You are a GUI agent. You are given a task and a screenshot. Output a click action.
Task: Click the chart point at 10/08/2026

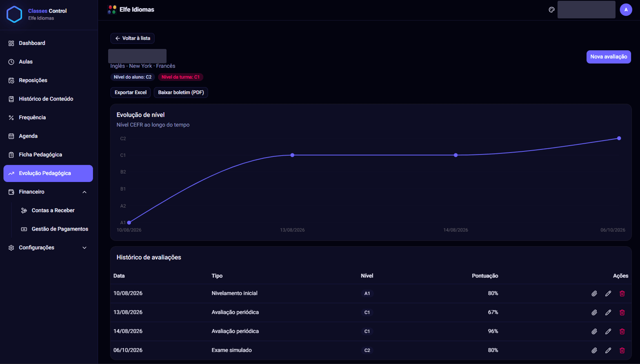click(129, 222)
